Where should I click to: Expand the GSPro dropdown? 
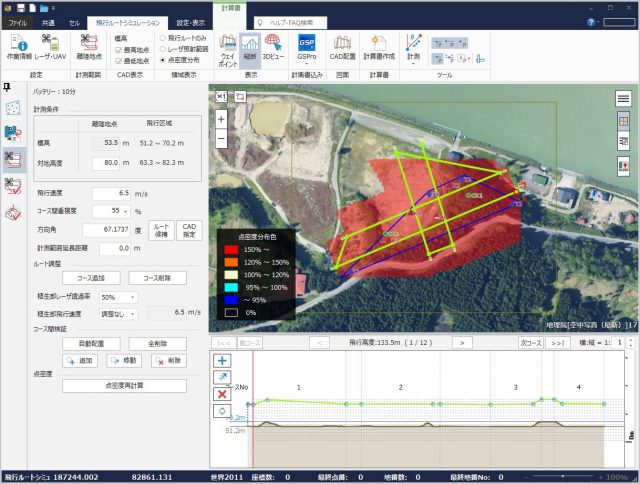tap(307, 58)
